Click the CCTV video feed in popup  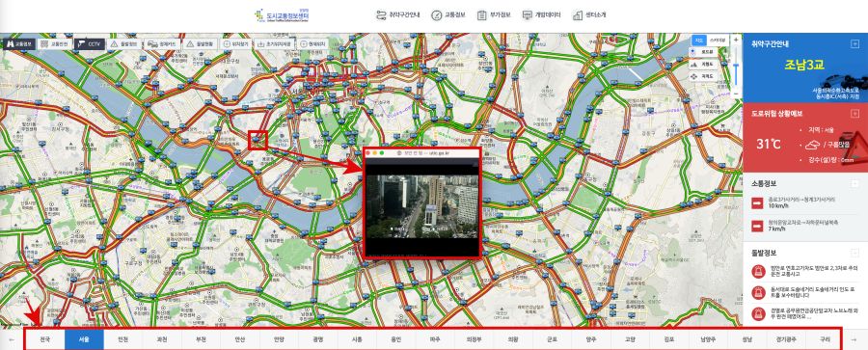422,206
